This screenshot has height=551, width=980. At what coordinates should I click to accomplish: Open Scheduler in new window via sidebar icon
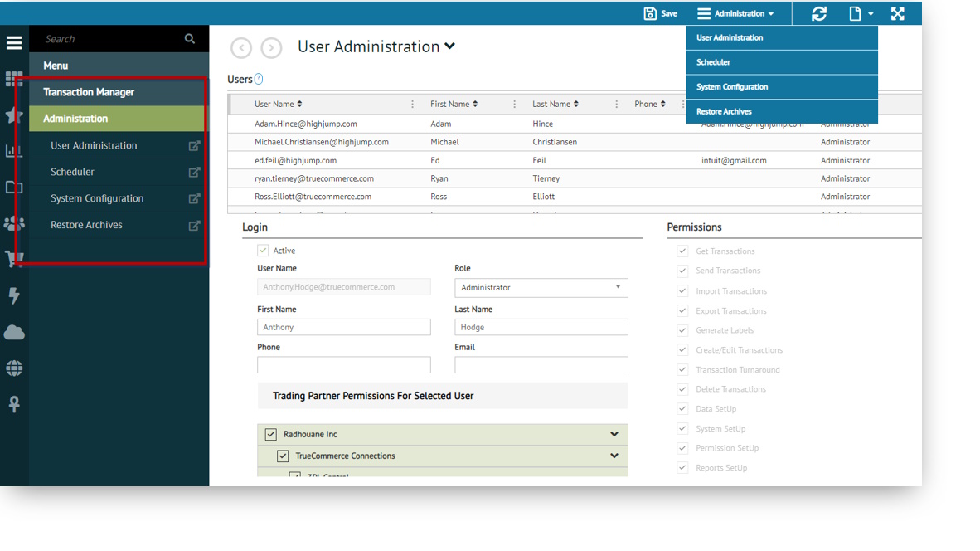194,172
